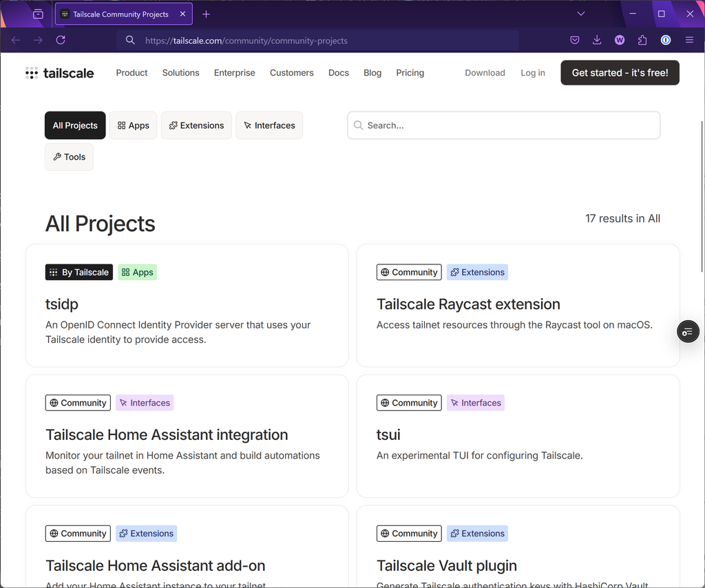
Task: Click the Get started - it's free! button
Action: coord(620,73)
